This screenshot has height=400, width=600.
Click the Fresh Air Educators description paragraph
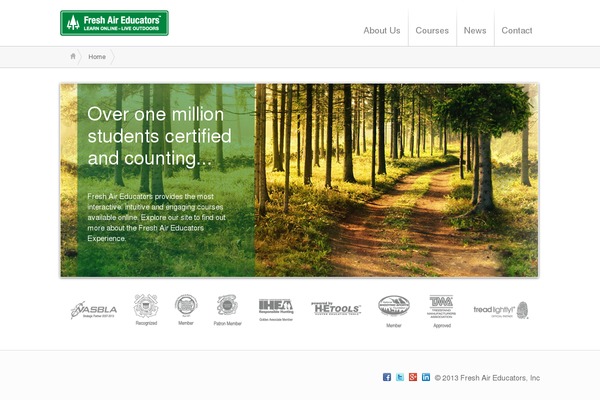click(x=157, y=217)
